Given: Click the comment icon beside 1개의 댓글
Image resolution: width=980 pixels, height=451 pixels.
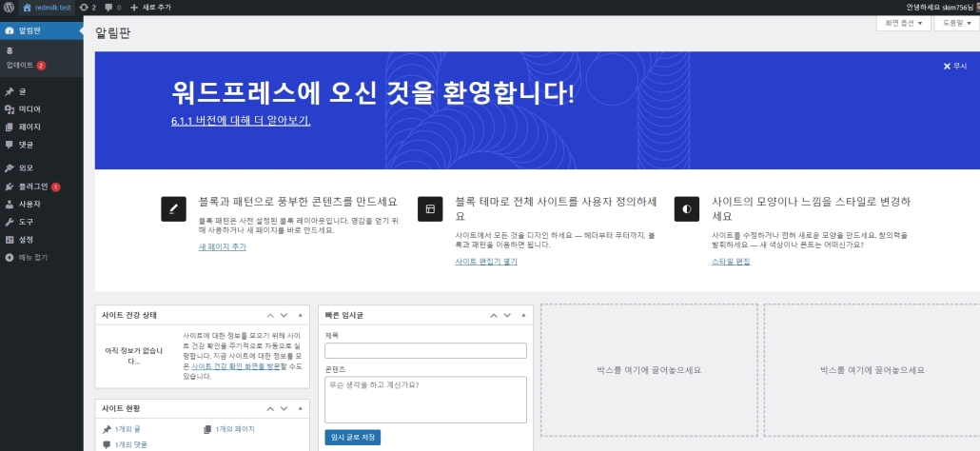Looking at the screenshot, I should [x=107, y=444].
